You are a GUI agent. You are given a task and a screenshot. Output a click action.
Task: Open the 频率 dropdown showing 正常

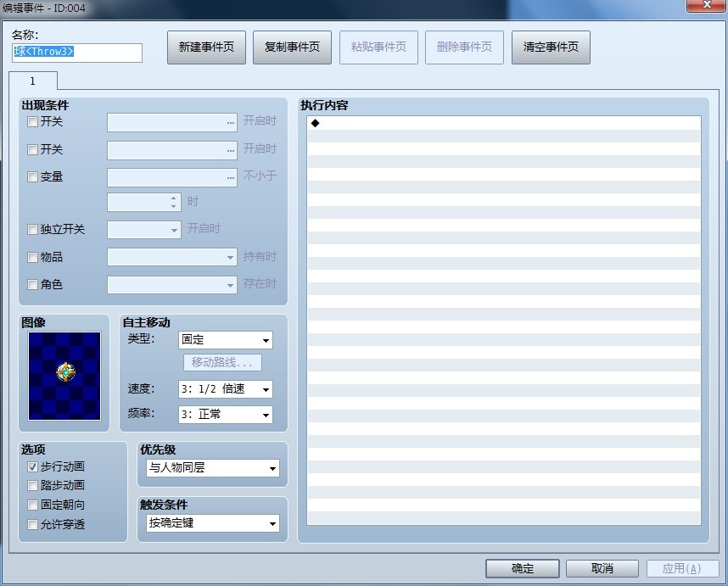coord(225,415)
